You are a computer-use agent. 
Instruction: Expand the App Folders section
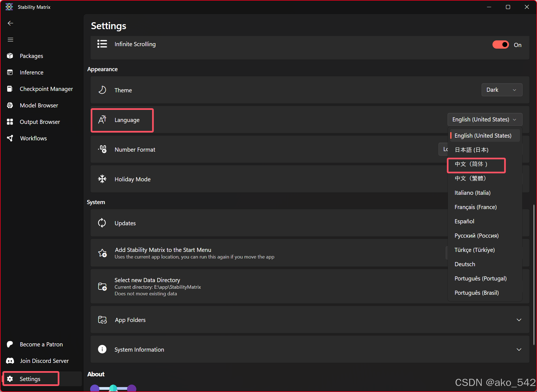tap(519, 320)
